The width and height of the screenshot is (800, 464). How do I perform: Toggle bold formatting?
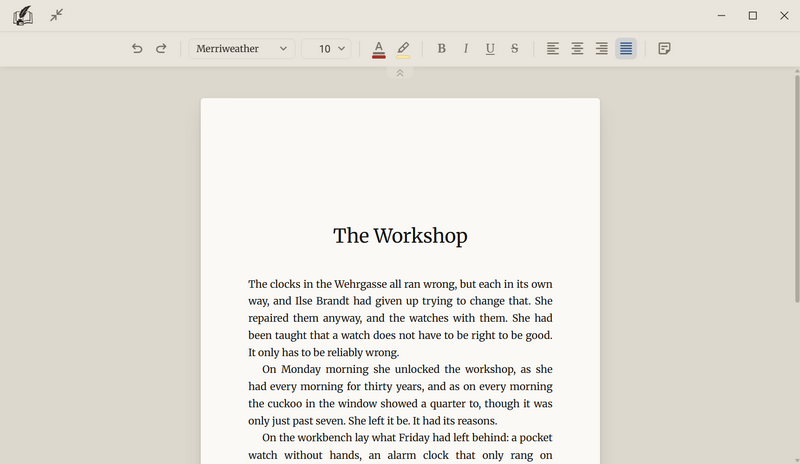coord(441,48)
